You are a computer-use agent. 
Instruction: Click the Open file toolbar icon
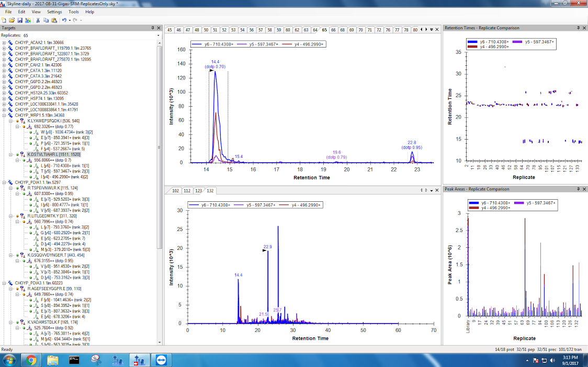point(12,20)
